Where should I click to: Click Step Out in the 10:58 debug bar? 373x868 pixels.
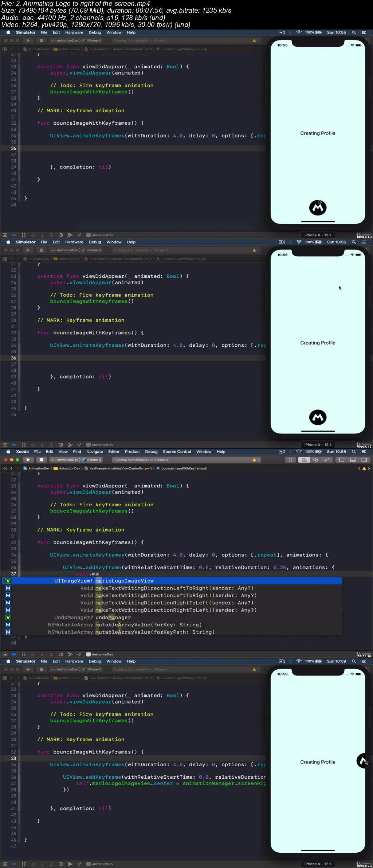pyautogui.click(x=51, y=654)
